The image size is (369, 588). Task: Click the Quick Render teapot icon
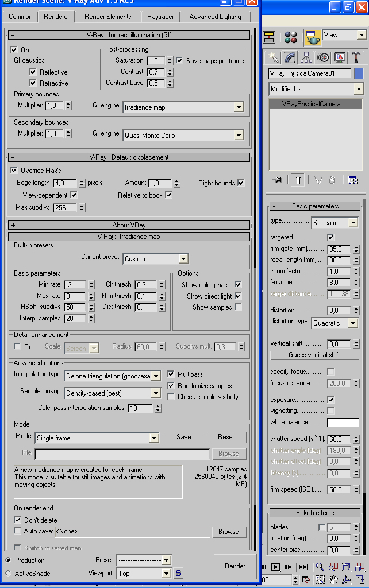click(312, 37)
